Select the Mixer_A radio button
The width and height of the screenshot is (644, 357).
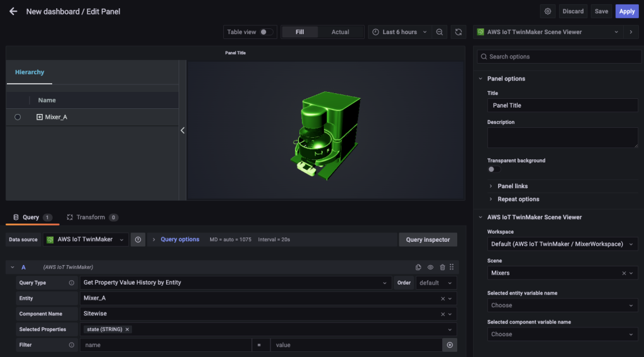(18, 117)
